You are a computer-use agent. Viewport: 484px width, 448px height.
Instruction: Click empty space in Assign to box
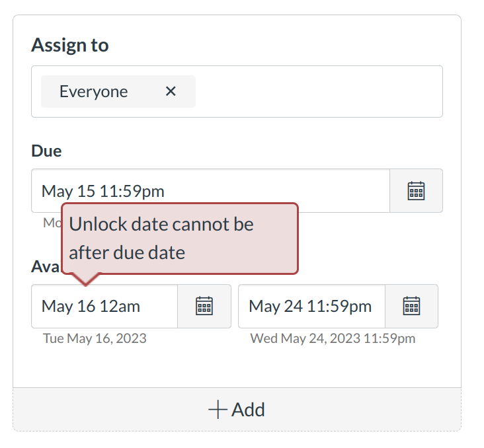[317, 91]
